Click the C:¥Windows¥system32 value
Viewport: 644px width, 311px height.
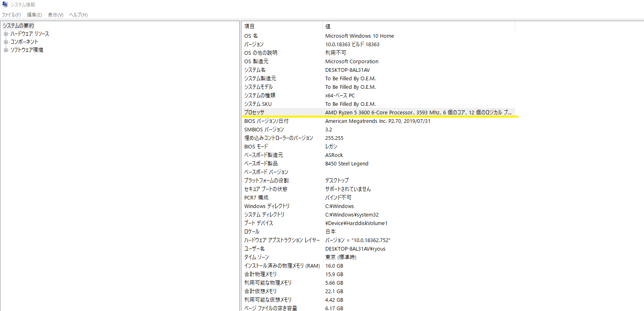352,214
